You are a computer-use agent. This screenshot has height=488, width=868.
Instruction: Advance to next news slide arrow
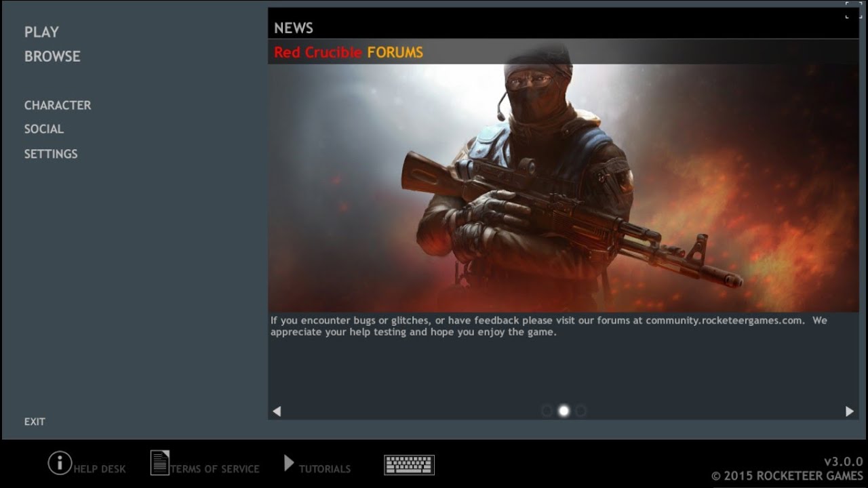(849, 411)
